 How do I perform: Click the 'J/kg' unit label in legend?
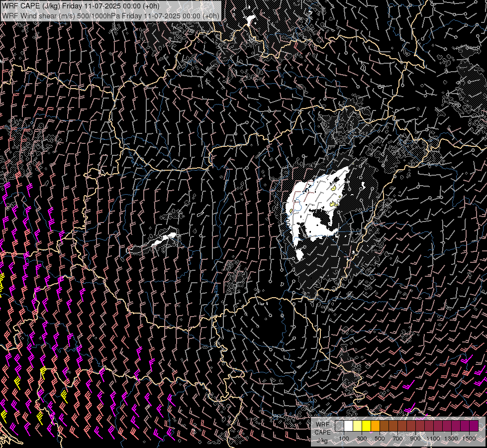(x=322, y=441)
